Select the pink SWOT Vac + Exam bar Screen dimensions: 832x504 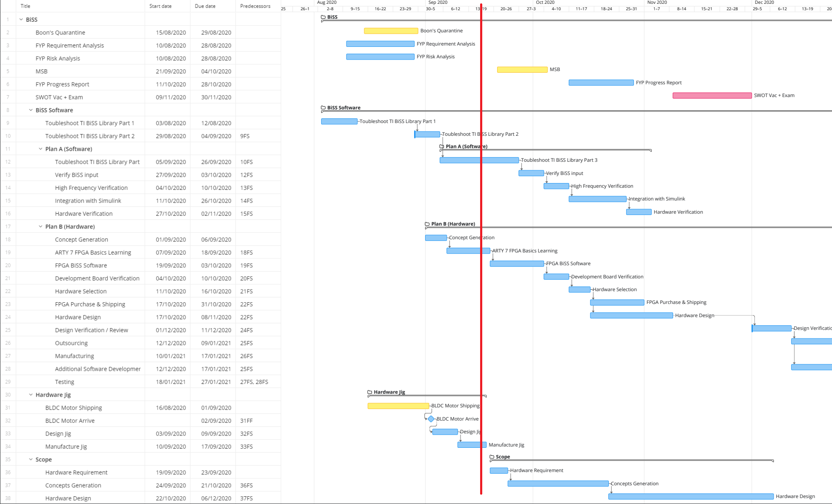(712, 95)
